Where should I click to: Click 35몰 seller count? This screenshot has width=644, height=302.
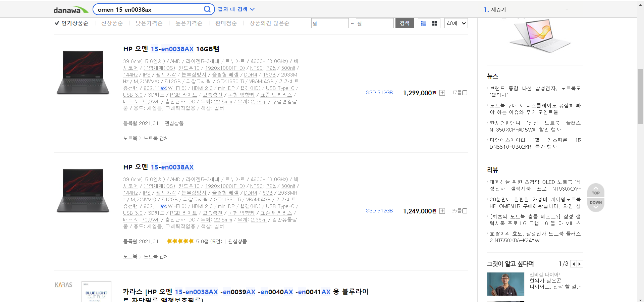(457, 211)
